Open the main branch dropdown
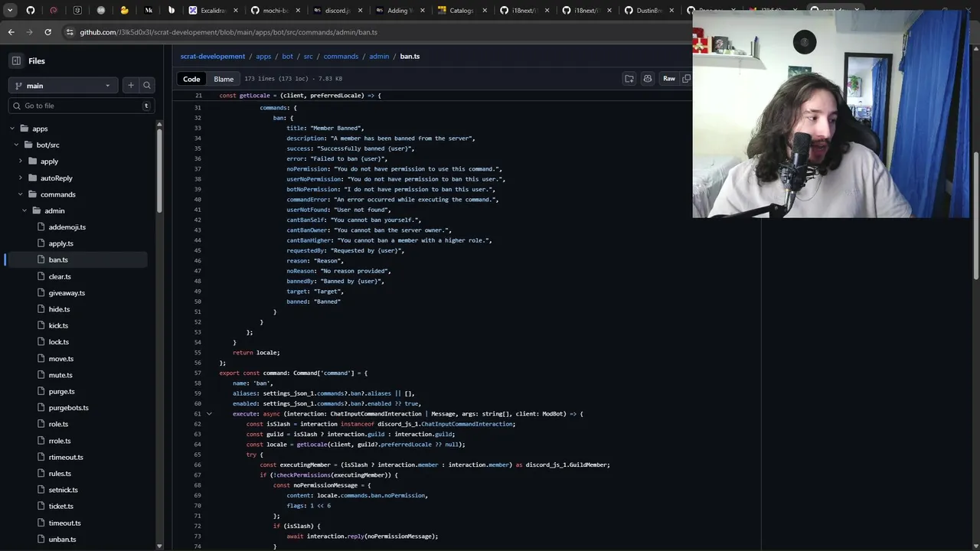The image size is (980, 551). 63,86
